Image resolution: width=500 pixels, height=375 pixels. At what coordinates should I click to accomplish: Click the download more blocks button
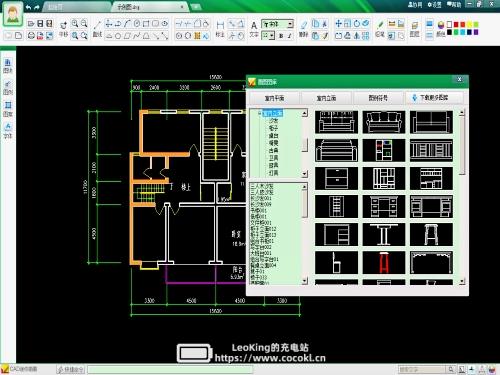click(x=434, y=98)
